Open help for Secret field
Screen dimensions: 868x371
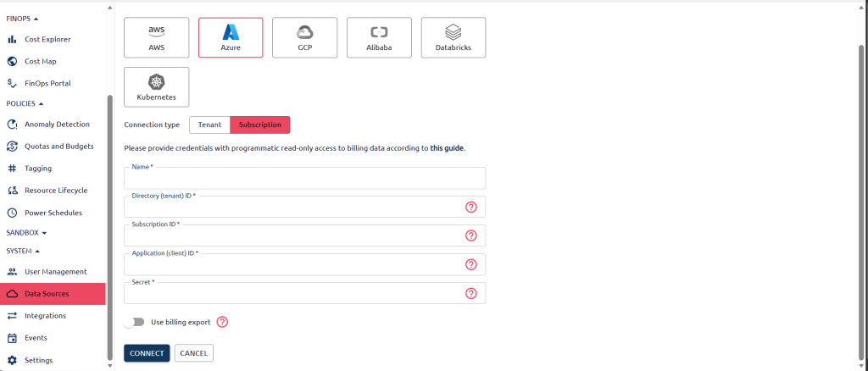(x=471, y=293)
